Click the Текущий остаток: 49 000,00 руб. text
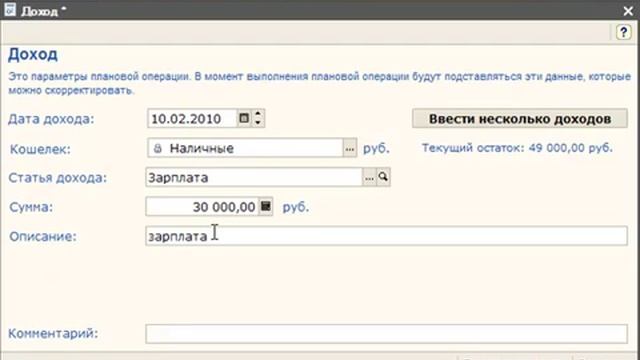Screen dimensions: 640x360 point(517,148)
